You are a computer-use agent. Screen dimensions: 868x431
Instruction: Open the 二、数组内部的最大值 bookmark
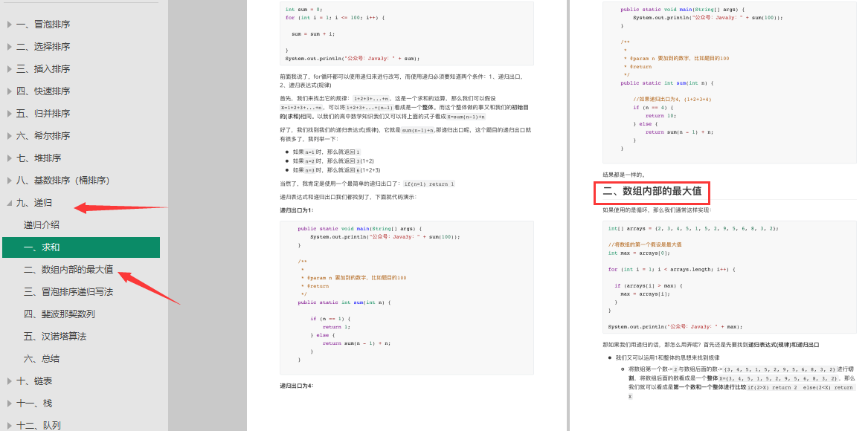point(68,270)
